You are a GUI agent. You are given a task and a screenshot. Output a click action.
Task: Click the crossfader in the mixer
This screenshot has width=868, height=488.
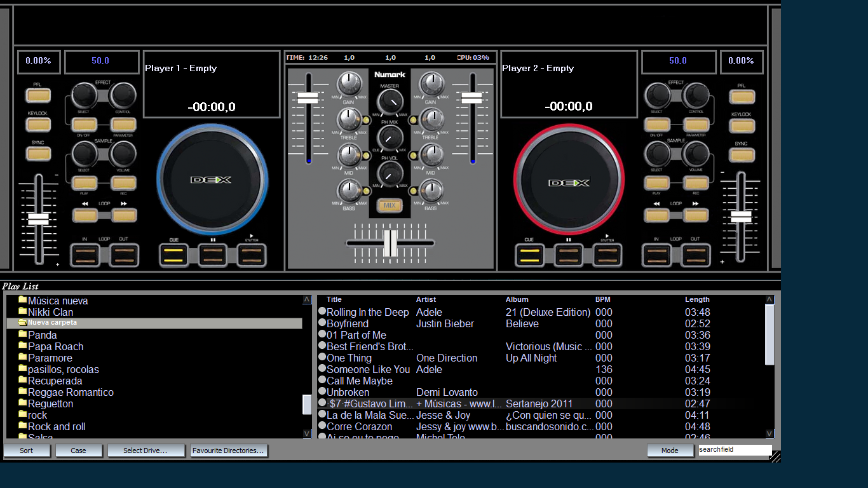(390, 243)
